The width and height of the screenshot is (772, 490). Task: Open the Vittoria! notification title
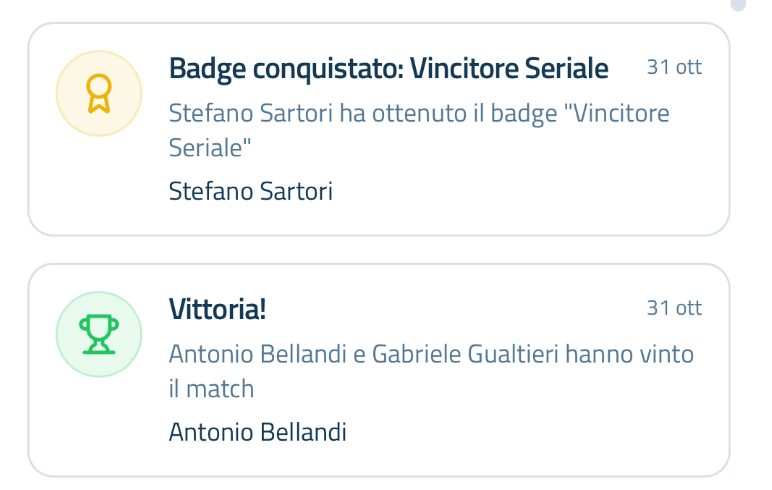(x=217, y=309)
